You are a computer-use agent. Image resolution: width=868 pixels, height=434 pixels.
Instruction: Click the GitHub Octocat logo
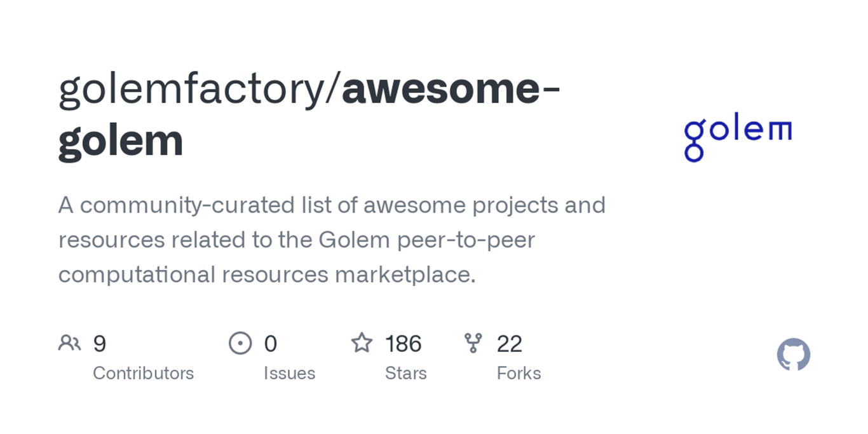(794, 355)
